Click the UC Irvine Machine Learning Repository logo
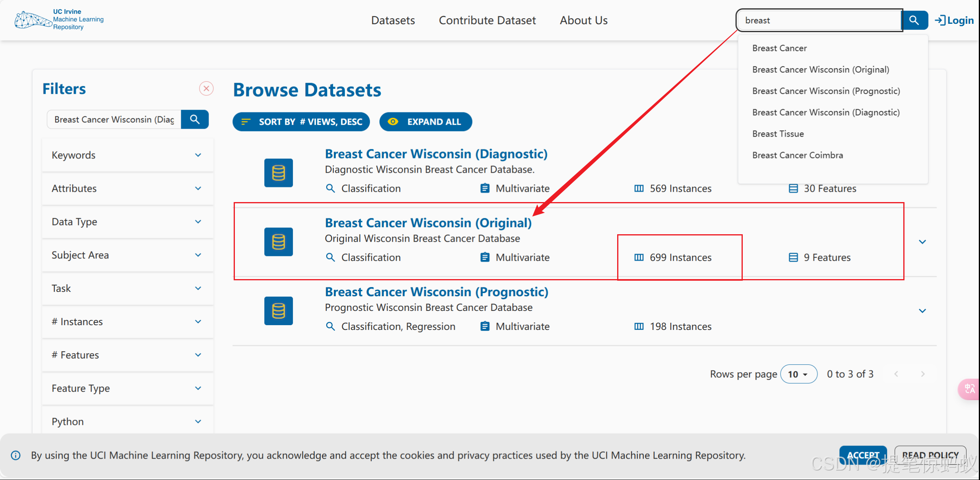This screenshot has height=480, width=980. coord(59,19)
